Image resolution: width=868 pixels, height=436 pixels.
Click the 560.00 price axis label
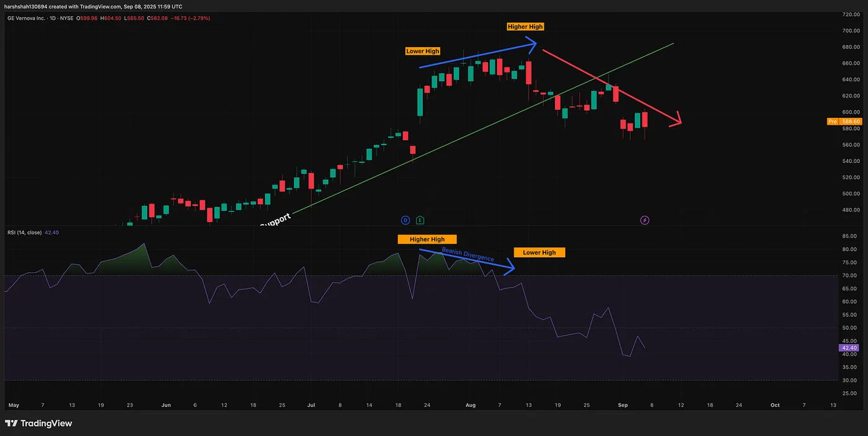[x=851, y=145]
